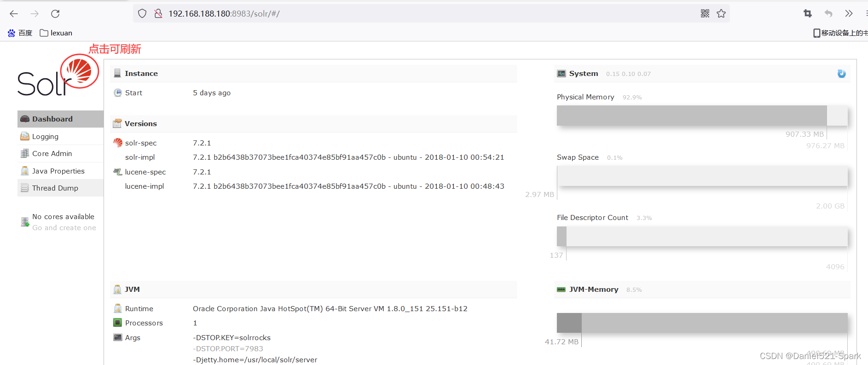Select the Oracle Corporation runtime text
Viewport: 868px width, 365px height.
pos(330,309)
